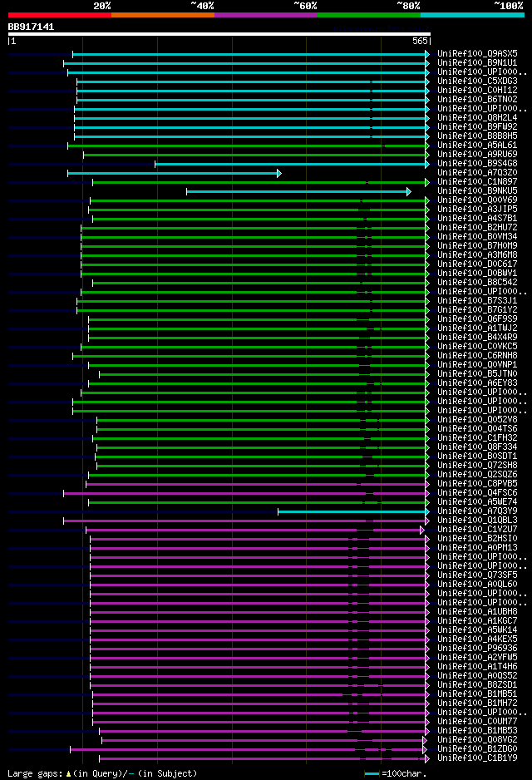Click the UniRef100_Q8H2L4 hit label
Screen dimensions: 532x780
click(x=477, y=117)
